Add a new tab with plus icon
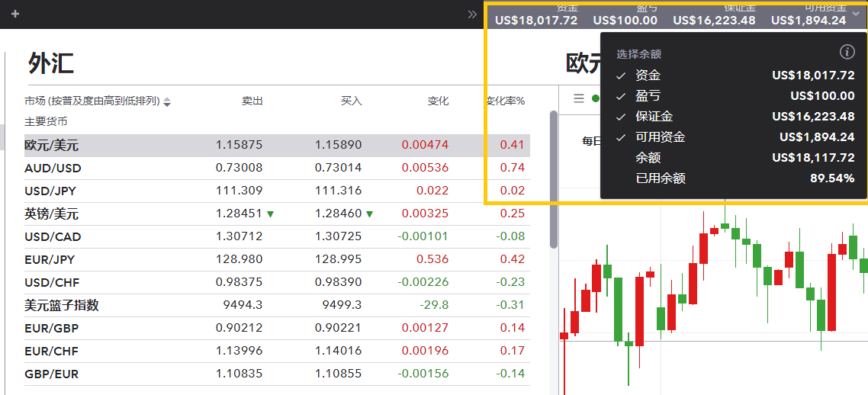 [15, 14]
